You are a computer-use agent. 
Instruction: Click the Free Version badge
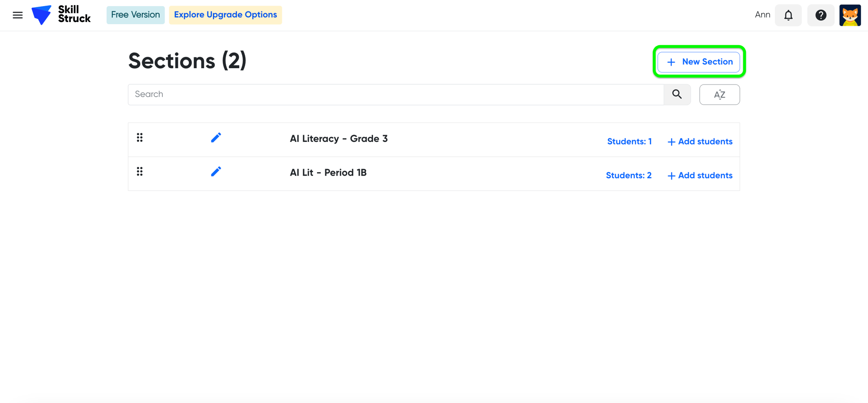[x=136, y=15]
